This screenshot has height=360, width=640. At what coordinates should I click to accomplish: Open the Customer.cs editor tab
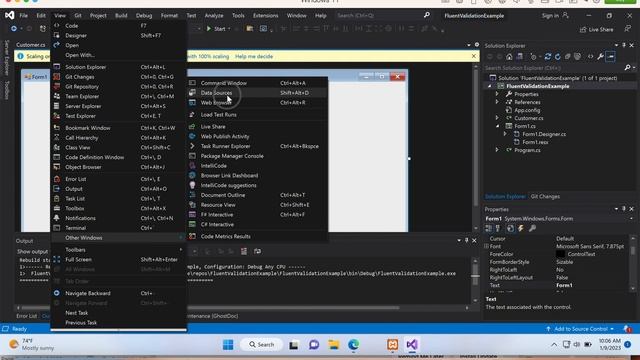pos(31,45)
